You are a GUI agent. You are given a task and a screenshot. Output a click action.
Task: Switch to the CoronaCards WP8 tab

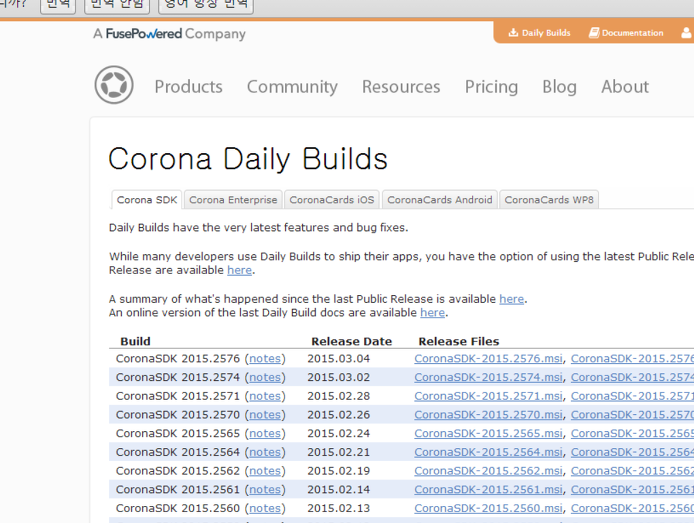click(x=549, y=200)
